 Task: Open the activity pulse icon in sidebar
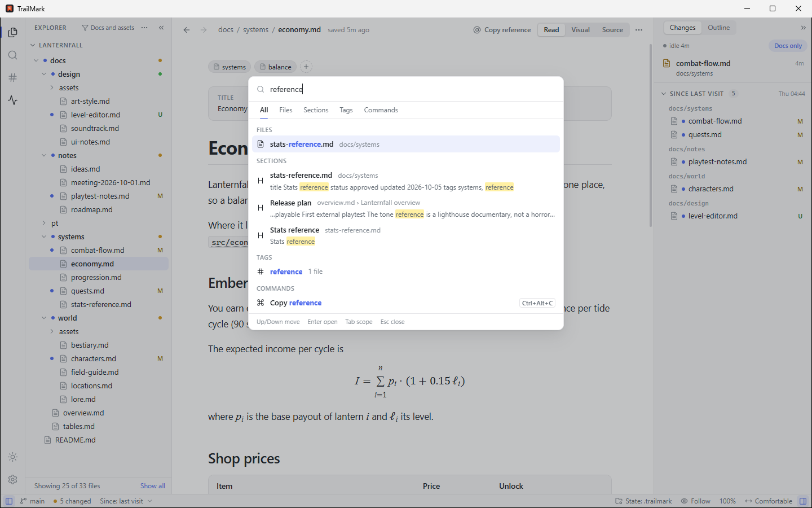coord(12,100)
